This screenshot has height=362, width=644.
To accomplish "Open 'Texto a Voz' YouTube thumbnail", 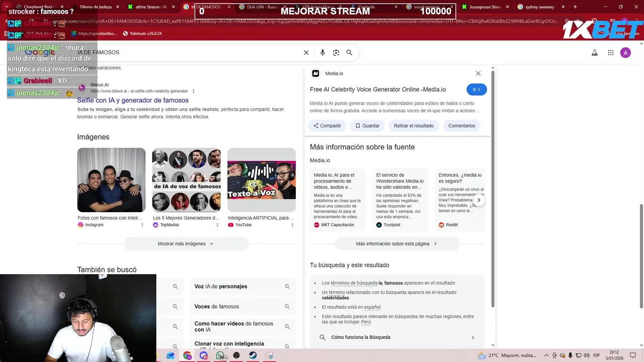I will [262, 180].
